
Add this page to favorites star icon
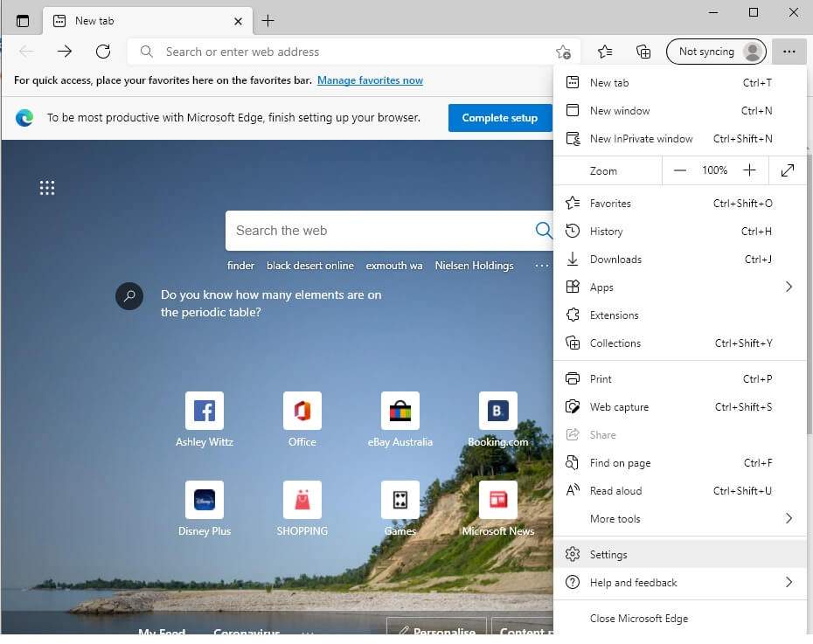(563, 52)
